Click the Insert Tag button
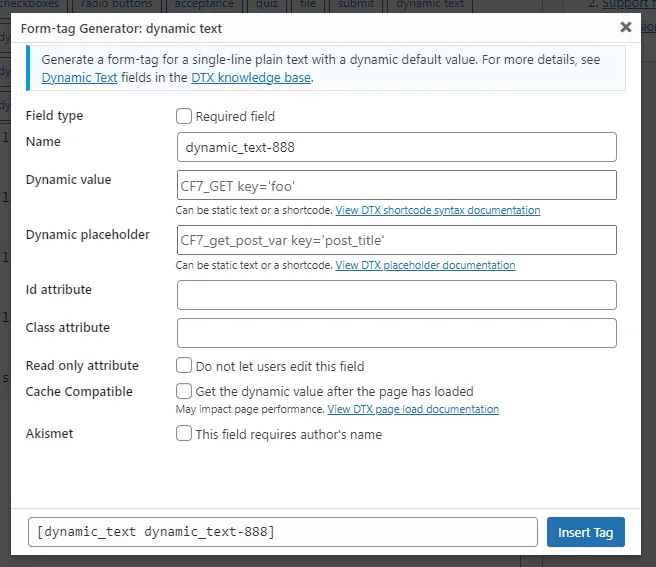This screenshot has width=656, height=567. pos(586,532)
